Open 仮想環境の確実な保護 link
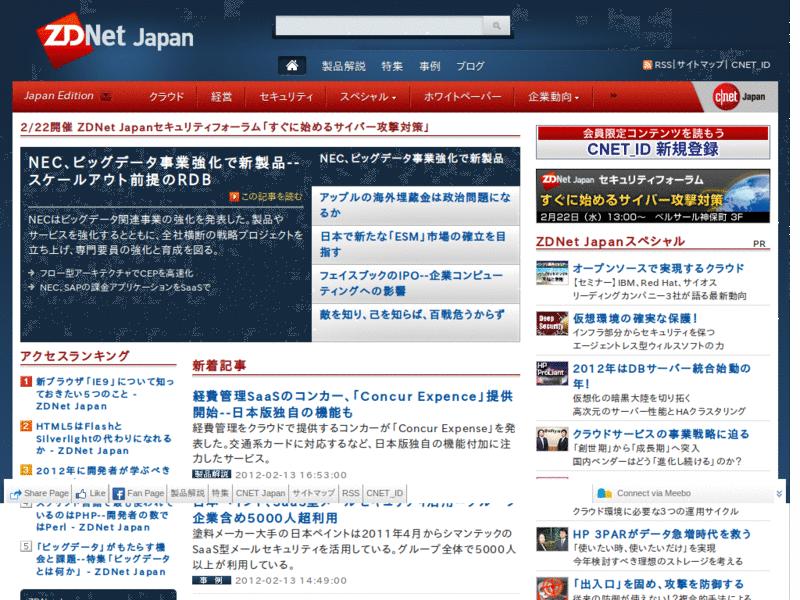Viewport: 800px width, 600px height. tap(635, 318)
